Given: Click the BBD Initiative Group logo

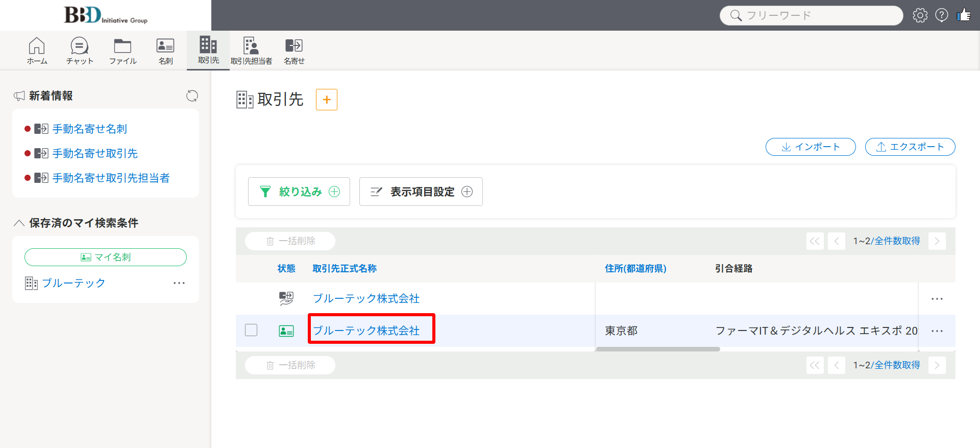Looking at the screenshot, I should tap(106, 15).
